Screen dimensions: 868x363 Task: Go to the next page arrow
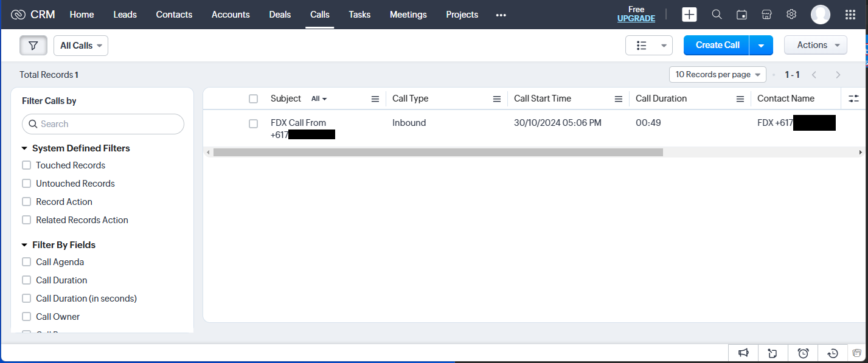838,75
